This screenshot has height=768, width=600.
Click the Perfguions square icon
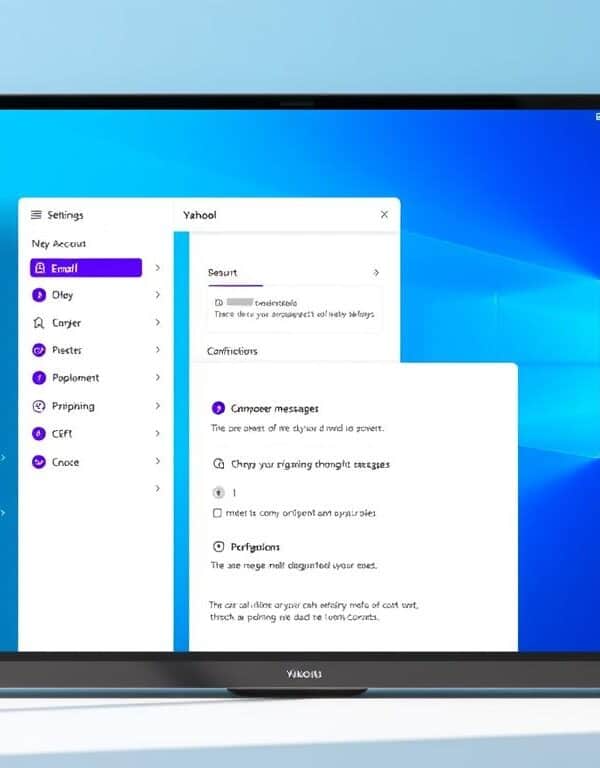(218, 547)
